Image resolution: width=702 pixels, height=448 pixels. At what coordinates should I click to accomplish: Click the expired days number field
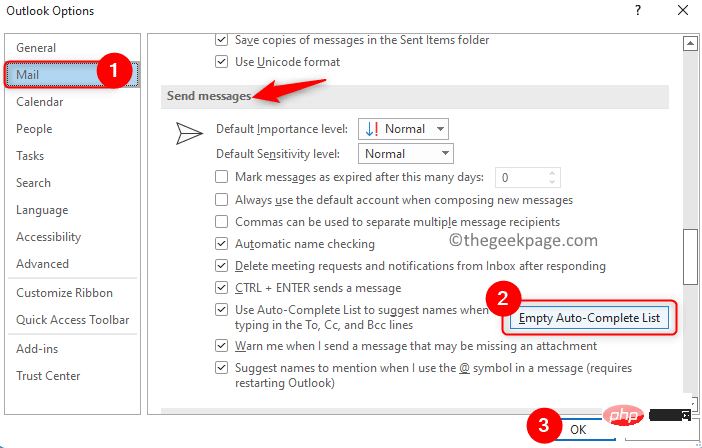pyautogui.click(x=521, y=178)
